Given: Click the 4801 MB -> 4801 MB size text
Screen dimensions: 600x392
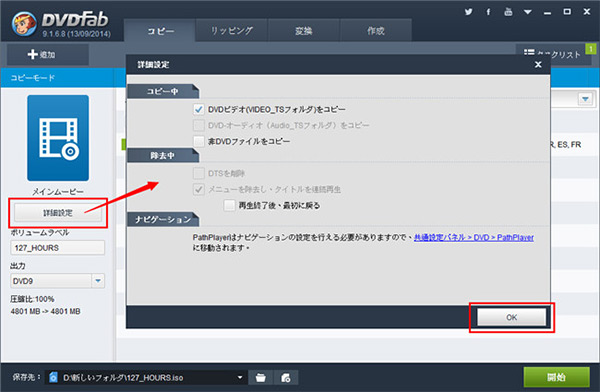Looking at the screenshot, I should (x=46, y=311).
